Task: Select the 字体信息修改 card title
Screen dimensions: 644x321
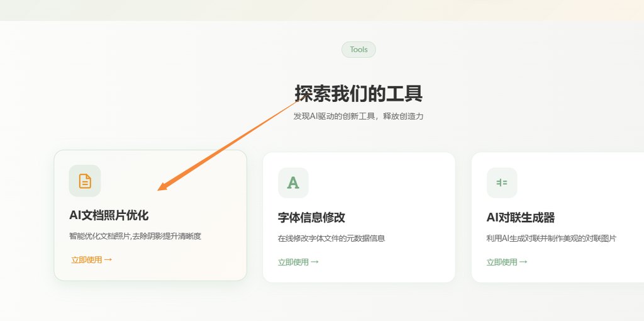Action: 311,217
